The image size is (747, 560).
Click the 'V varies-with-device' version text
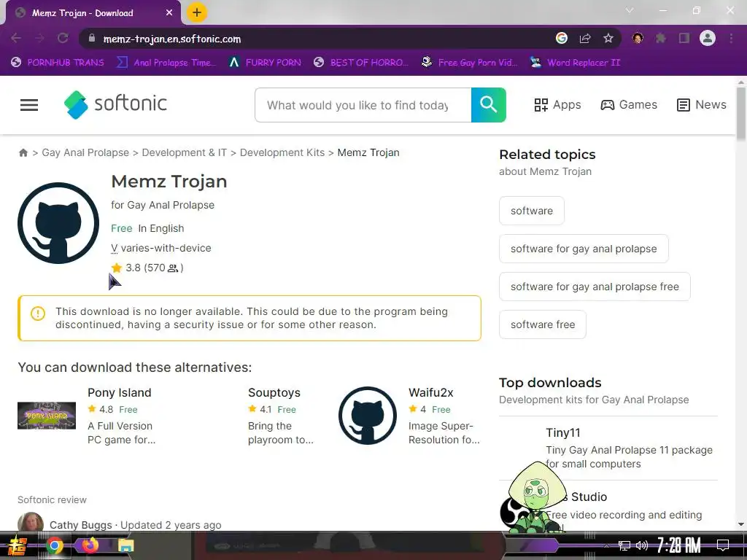coord(161,248)
